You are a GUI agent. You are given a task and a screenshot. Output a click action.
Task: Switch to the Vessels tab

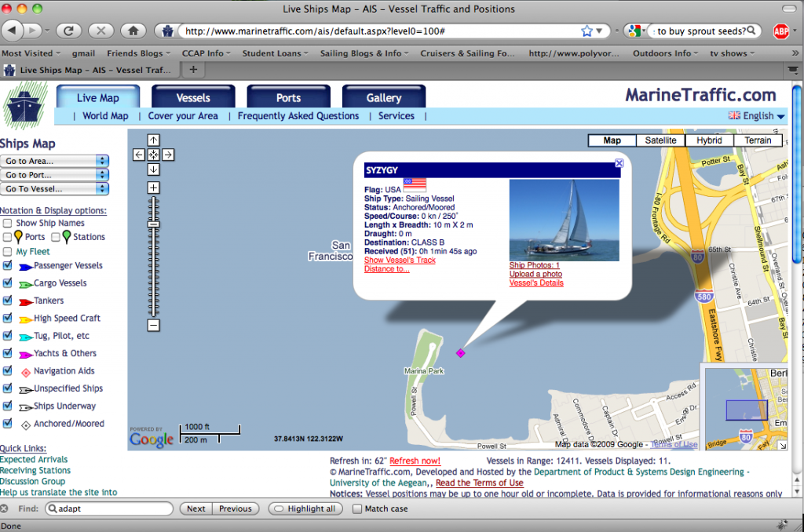tap(193, 97)
